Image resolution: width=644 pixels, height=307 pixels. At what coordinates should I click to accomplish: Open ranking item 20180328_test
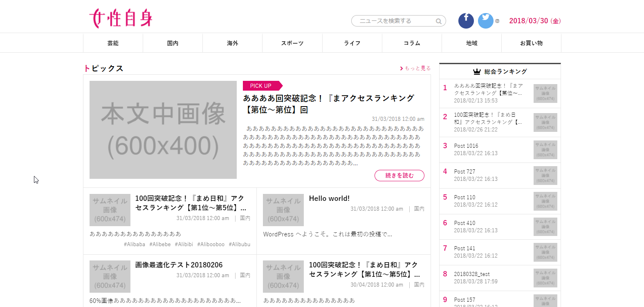[472, 274]
